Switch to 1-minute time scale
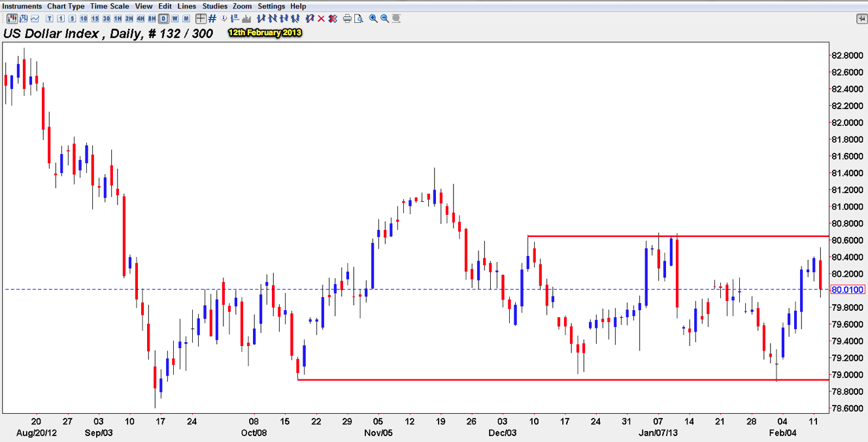The width and height of the screenshot is (868, 442). tap(61, 18)
